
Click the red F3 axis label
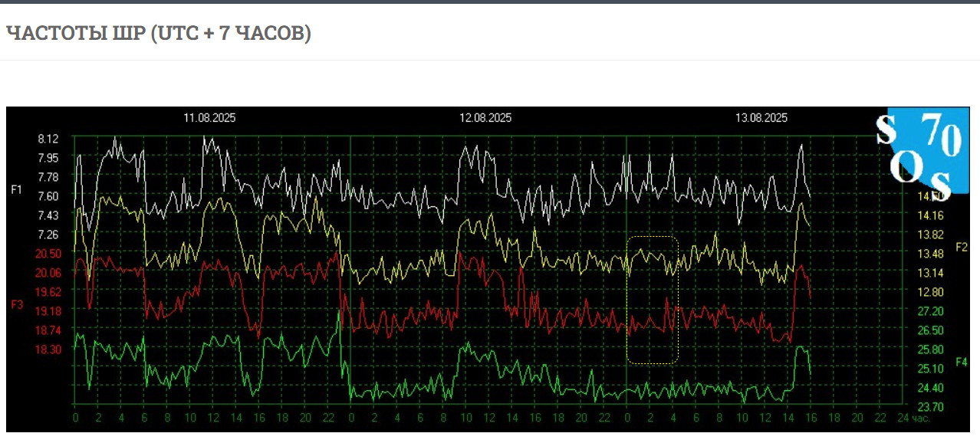pyautogui.click(x=17, y=304)
